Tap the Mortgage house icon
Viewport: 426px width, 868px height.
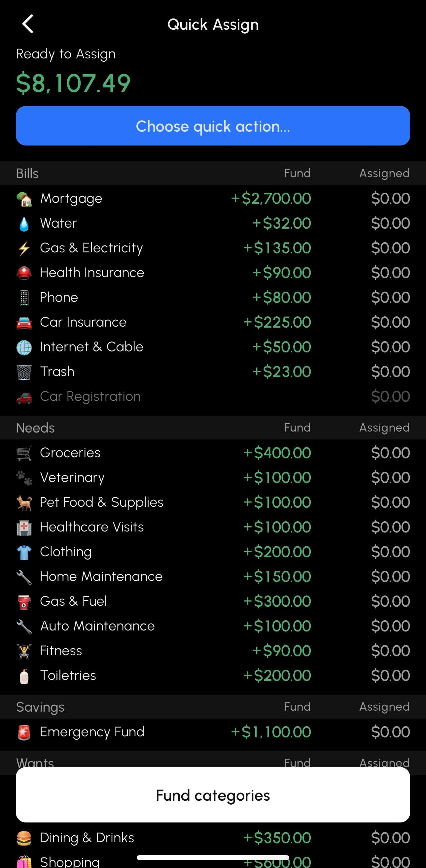tap(24, 199)
